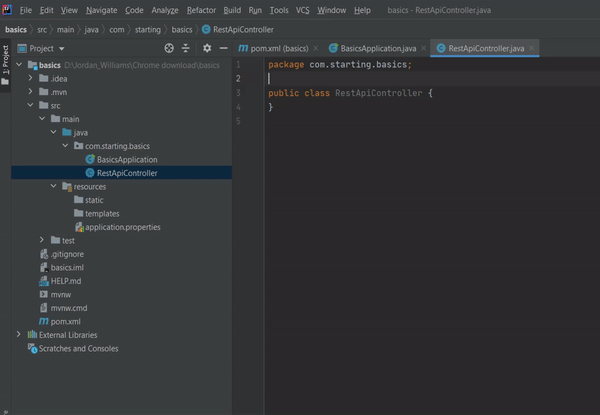
Task: Expand the test folder
Action: point(42,240)
